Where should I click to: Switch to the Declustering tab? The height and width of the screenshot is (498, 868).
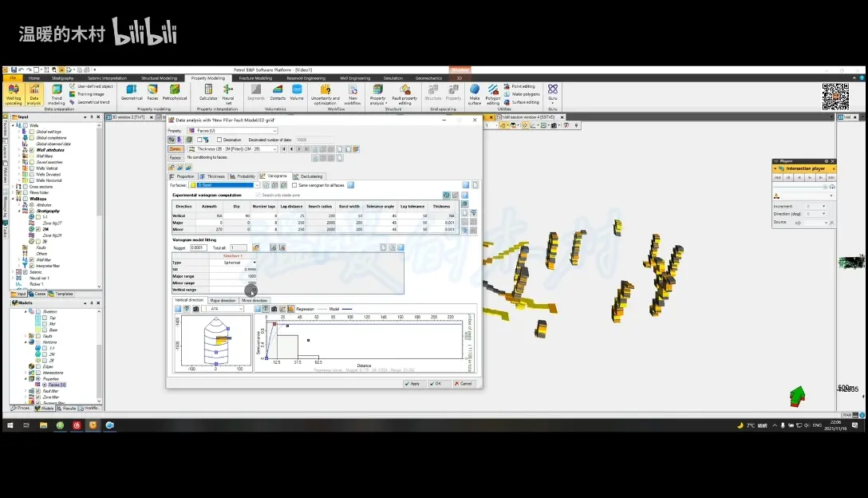[x=308, y=176]
